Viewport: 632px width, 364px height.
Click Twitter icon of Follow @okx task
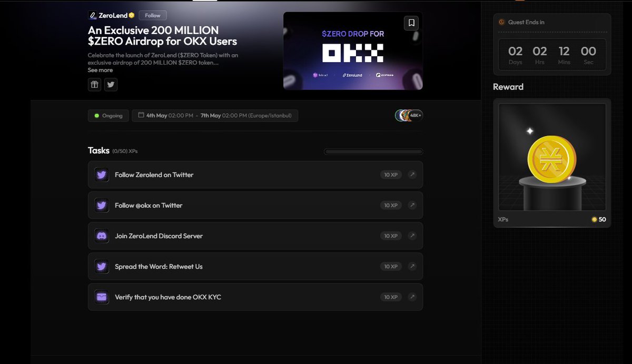pos(102,205)
